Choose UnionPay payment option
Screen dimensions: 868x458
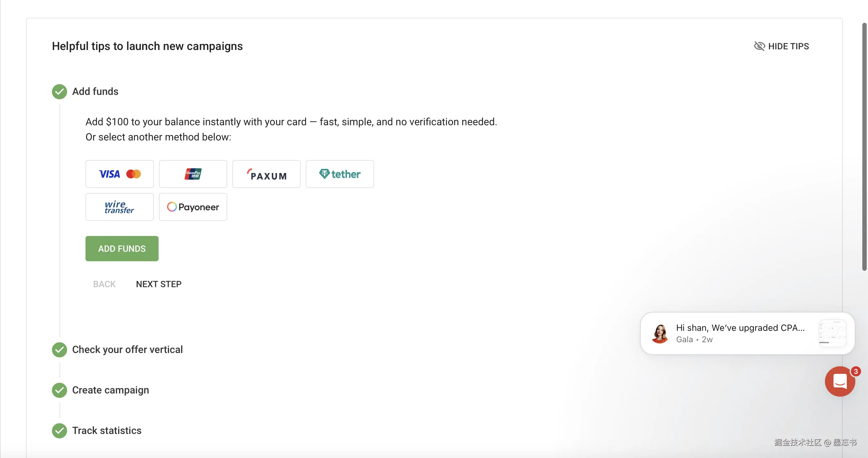[193, 174]
